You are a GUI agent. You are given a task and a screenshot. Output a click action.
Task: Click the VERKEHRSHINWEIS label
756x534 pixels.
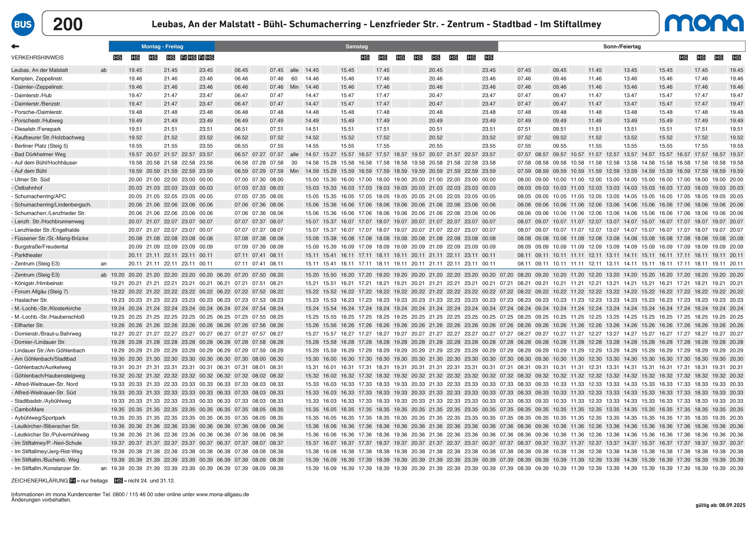coord(37,58)
